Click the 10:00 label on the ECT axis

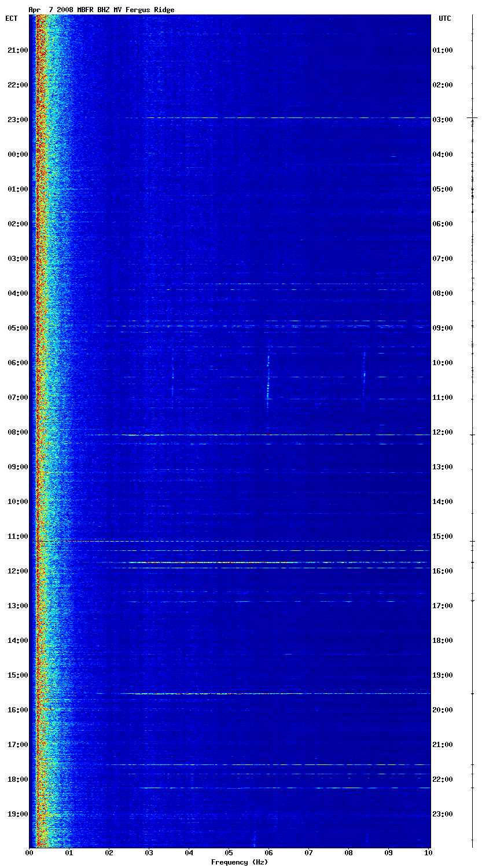click(x=17, y=502)
